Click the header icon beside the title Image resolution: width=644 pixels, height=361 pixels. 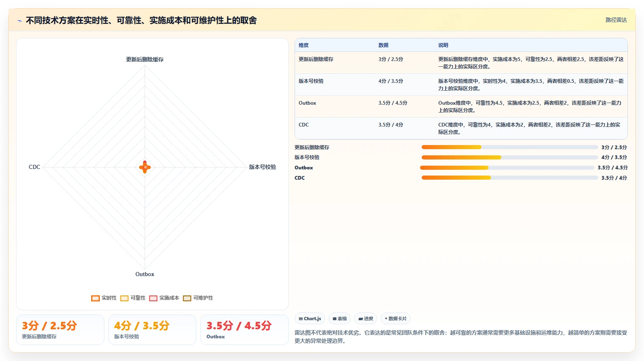coord(19,21)
